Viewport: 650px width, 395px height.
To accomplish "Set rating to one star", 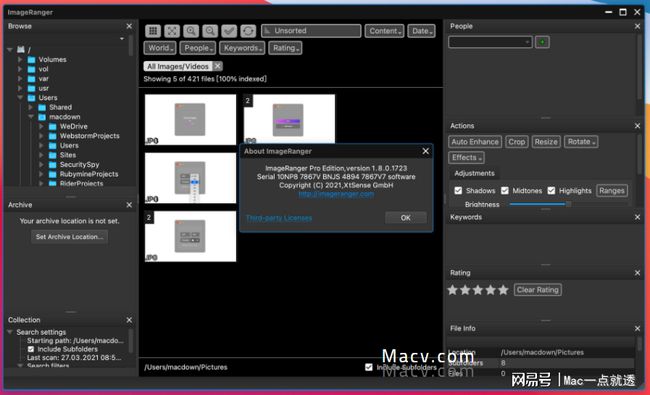I will (453, 290).
